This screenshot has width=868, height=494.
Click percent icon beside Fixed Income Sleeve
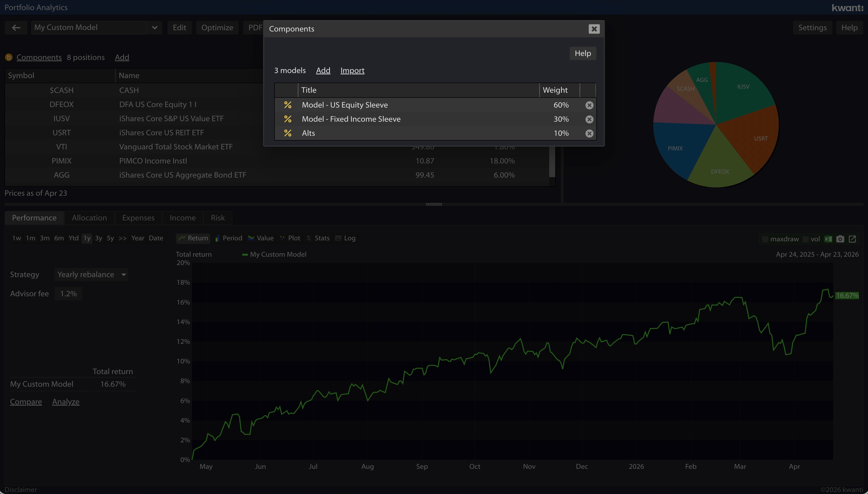coord(288,119)
